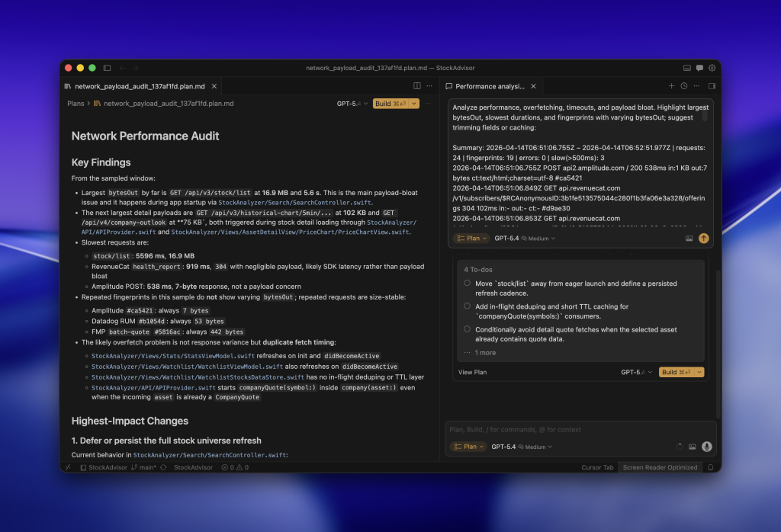781x532 pixels.
Task: Open the Plan mode dropdown
Action: (468, 447)
